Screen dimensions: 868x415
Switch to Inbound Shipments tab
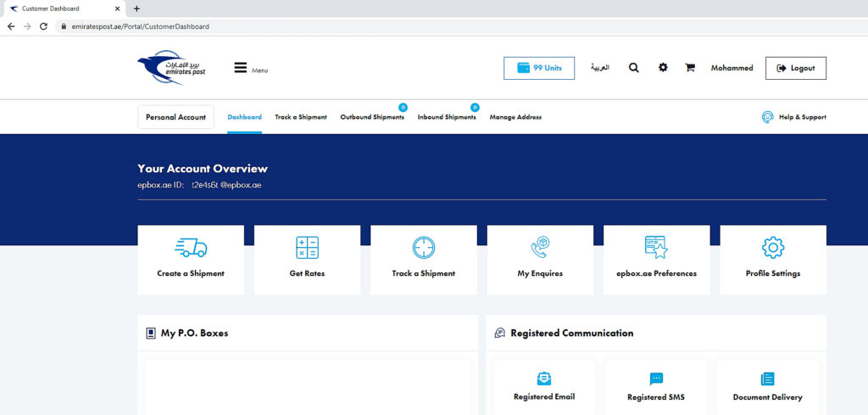(447, 117)
